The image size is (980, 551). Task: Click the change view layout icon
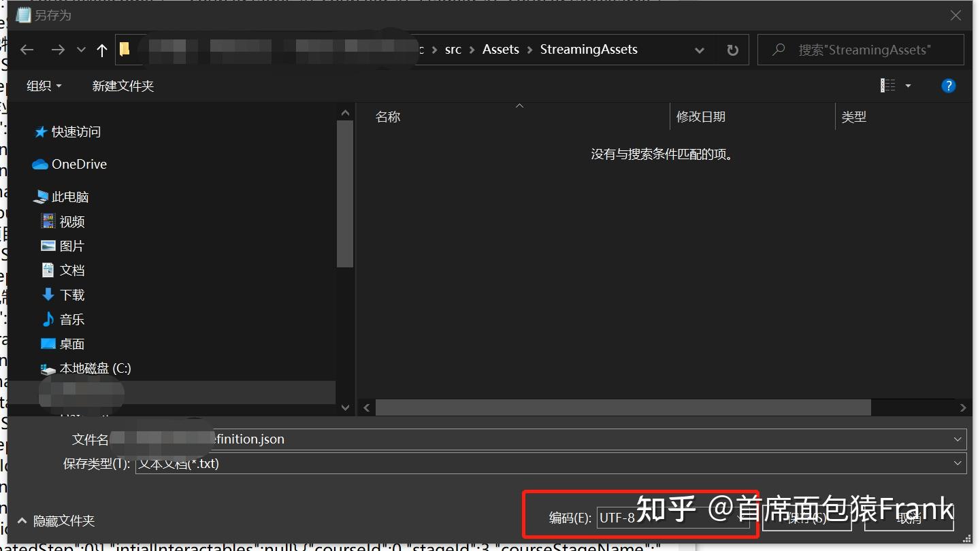point(887,84)
